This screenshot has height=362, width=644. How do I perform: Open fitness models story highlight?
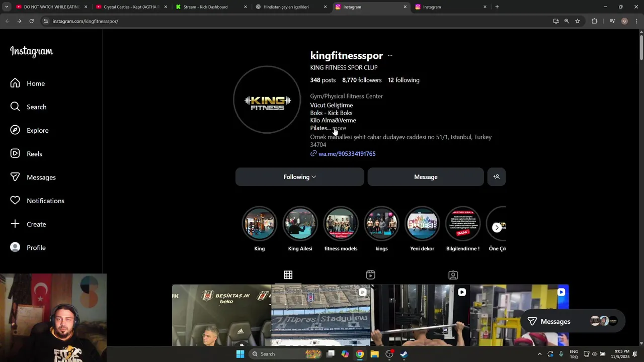pyautogui.click(x=341, y=224)
